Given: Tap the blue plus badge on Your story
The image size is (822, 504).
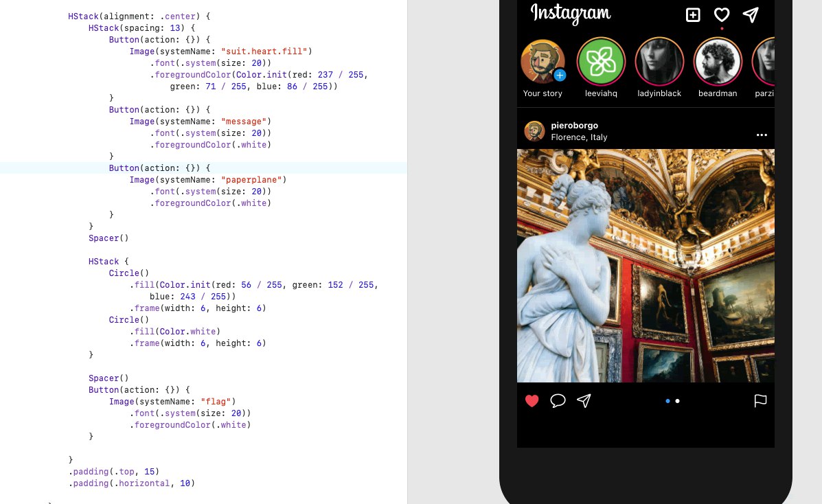Looking at the screenshot, I should (560, 76).
